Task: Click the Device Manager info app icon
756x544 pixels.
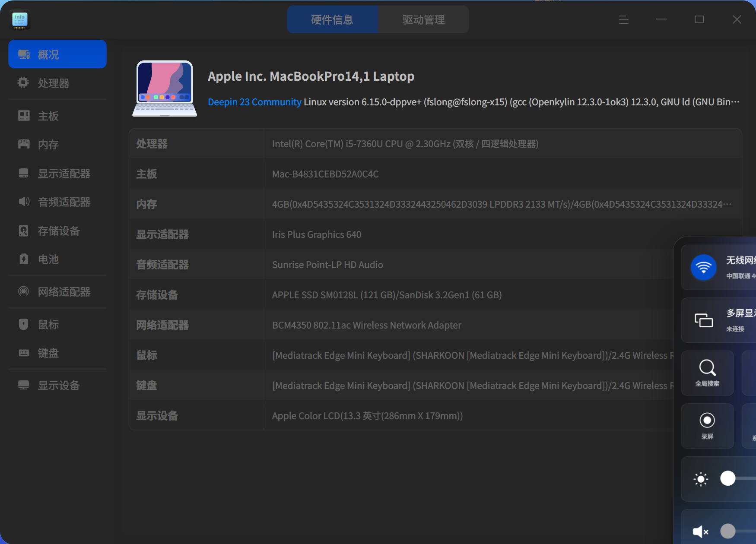Action: (x=20, y=19)
